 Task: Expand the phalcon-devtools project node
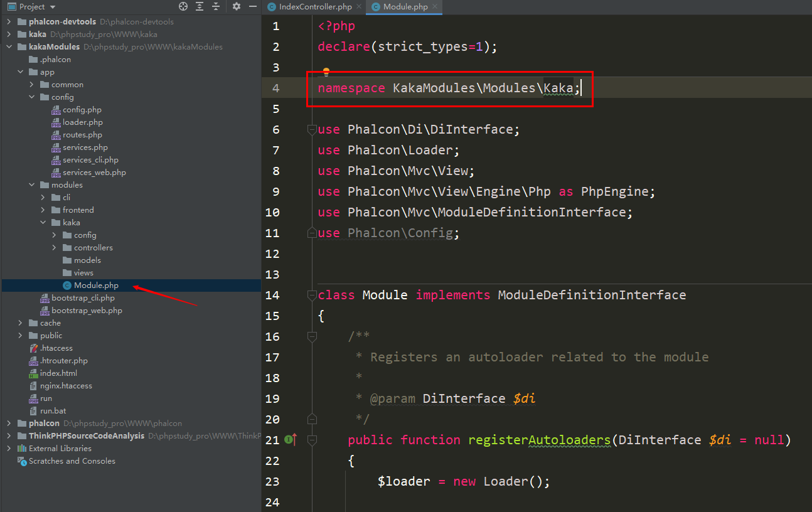pyautogui.click(x=9, y=21)
